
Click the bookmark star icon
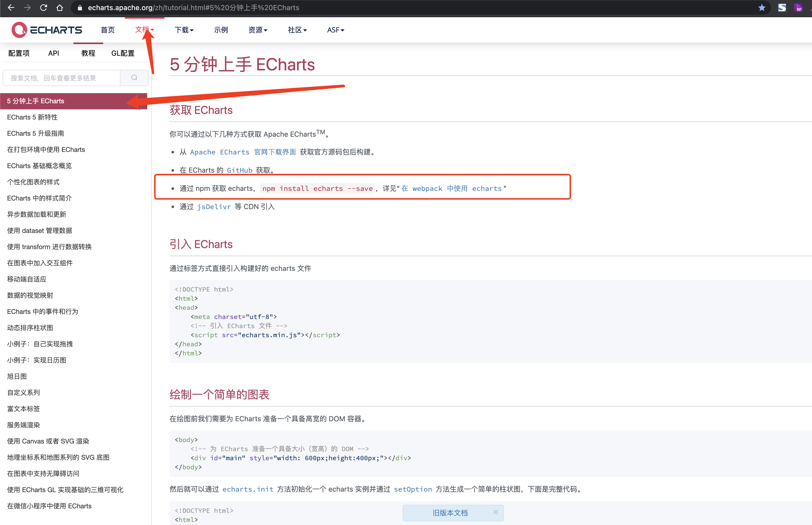[762, 8]
